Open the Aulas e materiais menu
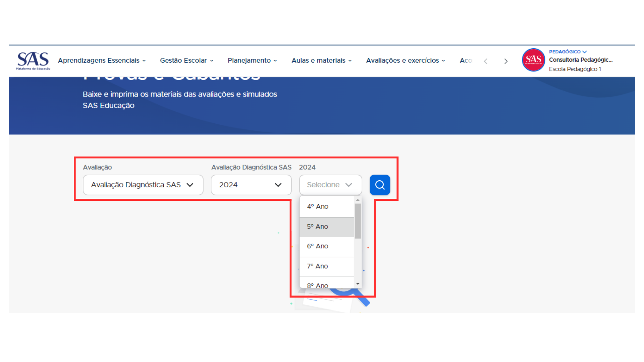 click(321, 61)
